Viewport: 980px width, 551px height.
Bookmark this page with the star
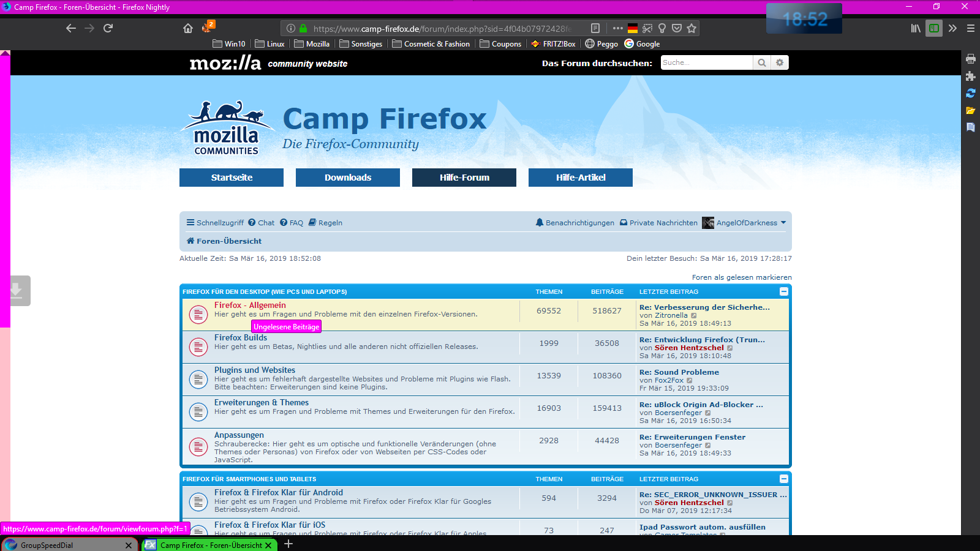[692, 28]
